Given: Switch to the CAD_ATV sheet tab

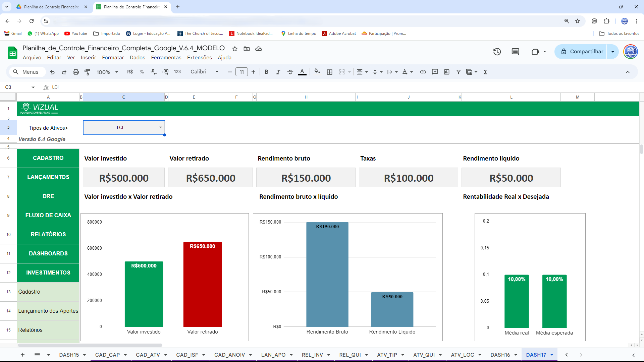Looking at the screenshot, I should [148, 355].
